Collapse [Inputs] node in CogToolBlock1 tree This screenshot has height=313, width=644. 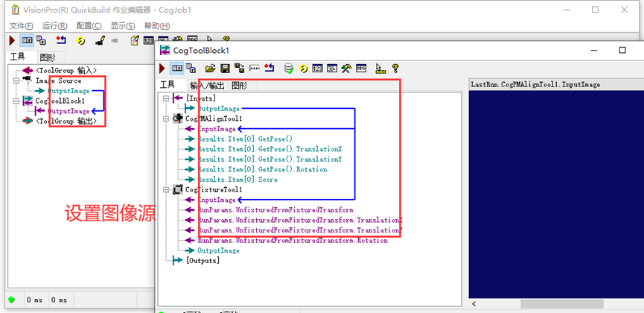166,98
